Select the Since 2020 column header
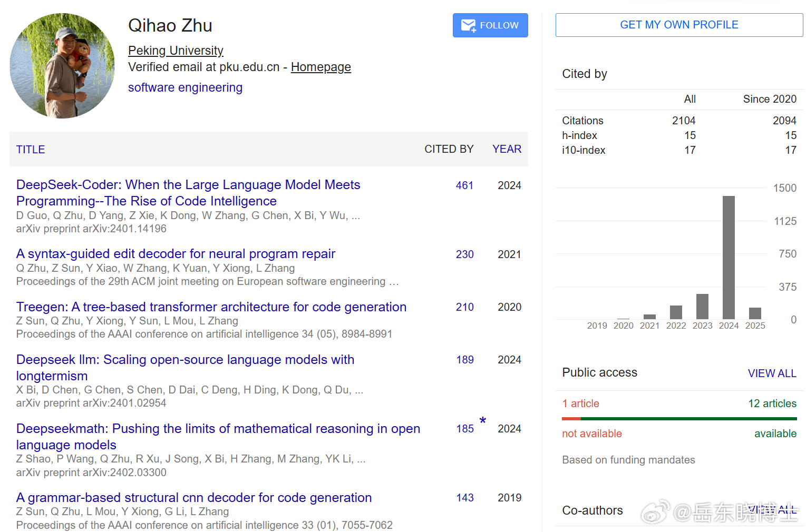The width and height of the screenshot is (806, 532). point(770,99)
